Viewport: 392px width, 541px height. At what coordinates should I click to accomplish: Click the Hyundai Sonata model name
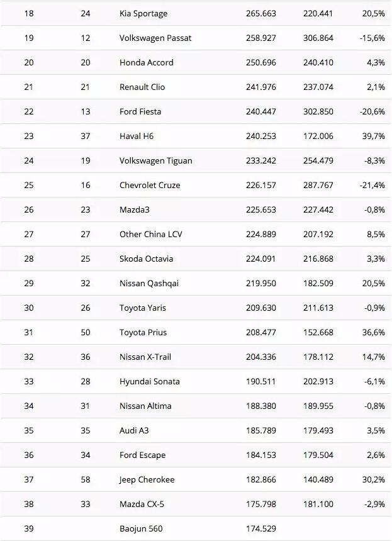pos(149,381)
